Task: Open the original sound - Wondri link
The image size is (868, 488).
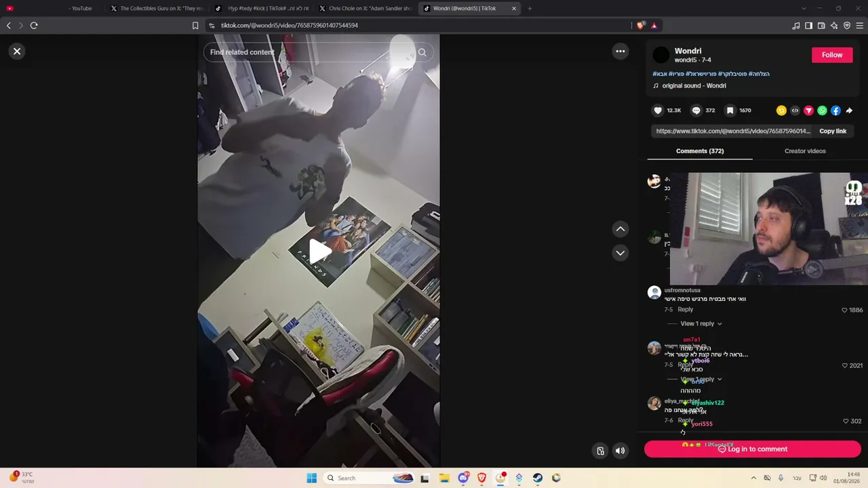Action: coord(694,86)
